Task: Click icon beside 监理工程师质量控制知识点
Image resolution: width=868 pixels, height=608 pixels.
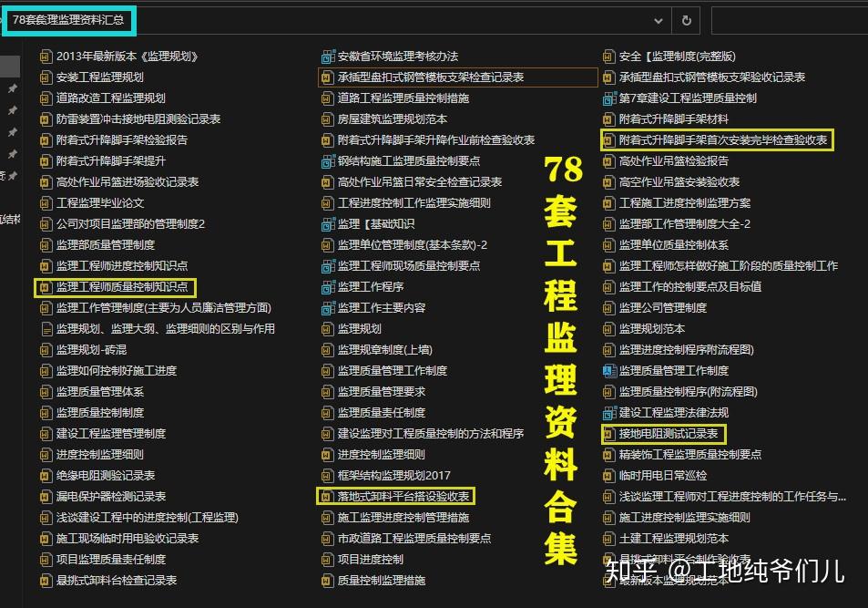Action: (43, 286)
